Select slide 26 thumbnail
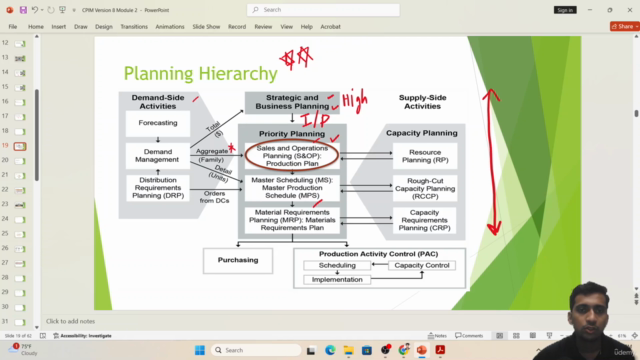This screenshot has width=640, height=360. click(20, 249)
